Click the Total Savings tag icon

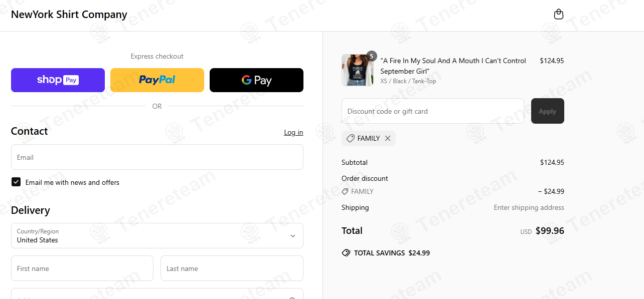click(346, 253)
